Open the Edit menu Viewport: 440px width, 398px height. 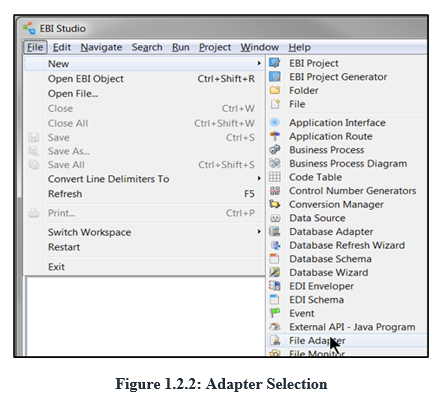(x=62, y=47)
